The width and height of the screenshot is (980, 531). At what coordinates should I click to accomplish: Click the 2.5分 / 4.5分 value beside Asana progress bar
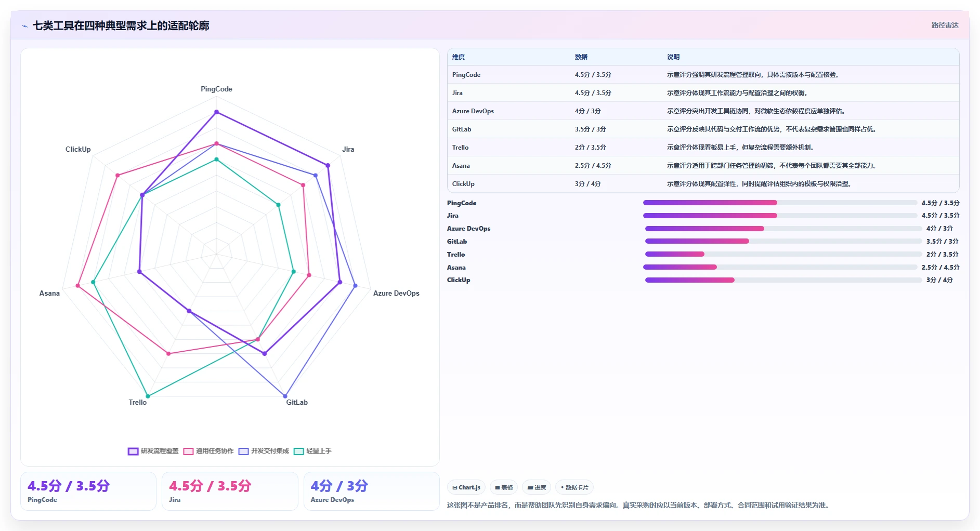[940, 268]
